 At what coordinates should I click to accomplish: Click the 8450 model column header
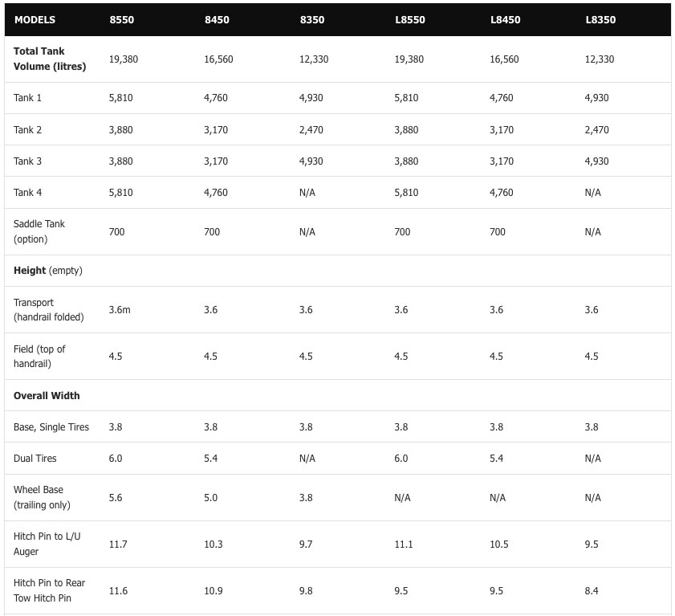click(217, 20)
